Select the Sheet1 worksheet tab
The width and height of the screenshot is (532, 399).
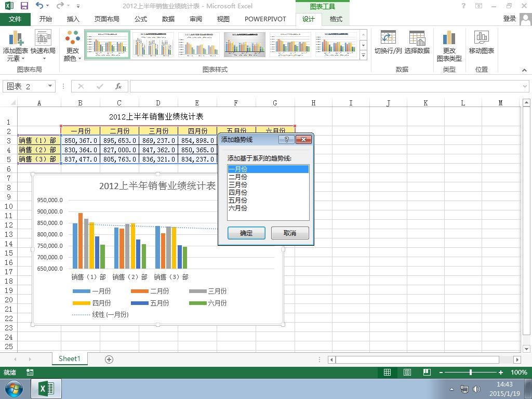tap(70, 358)
